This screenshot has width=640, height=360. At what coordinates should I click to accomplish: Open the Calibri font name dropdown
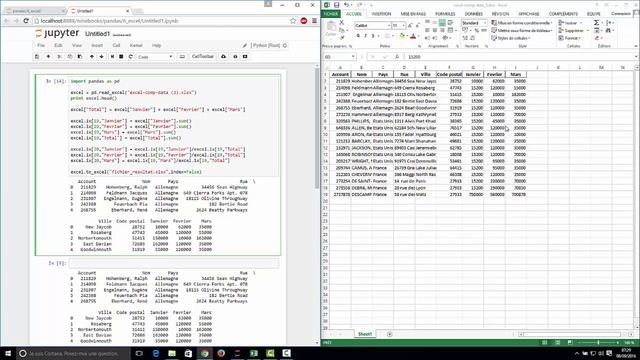point(388,25)
